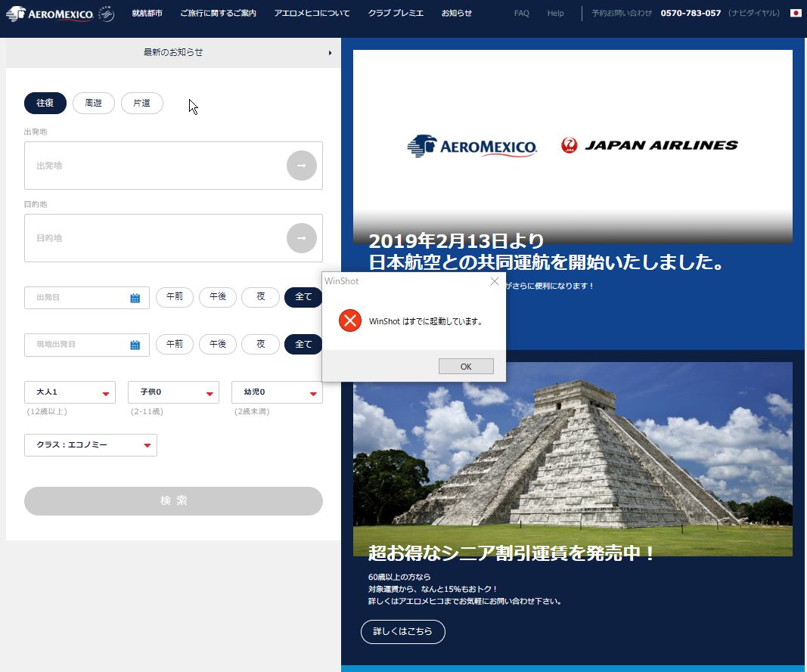
Task: Click the 0570-783-057 phone number
Action: click(x=691, y=14)
